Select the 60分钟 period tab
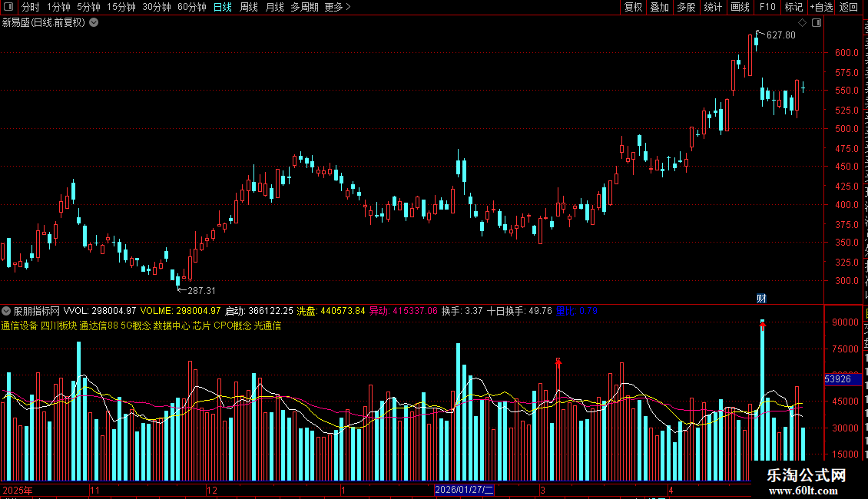The width and height of the screenshot is (868, 499). click(191, 7)
